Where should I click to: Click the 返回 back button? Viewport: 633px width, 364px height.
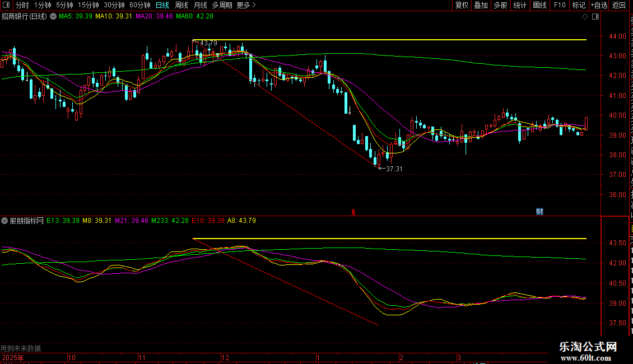click(619, 5)
